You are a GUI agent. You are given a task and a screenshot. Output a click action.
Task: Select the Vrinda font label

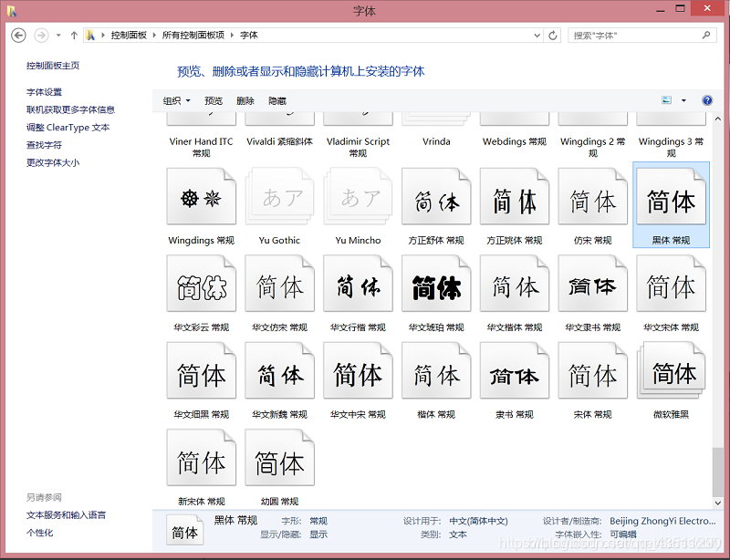pos(436,141)
